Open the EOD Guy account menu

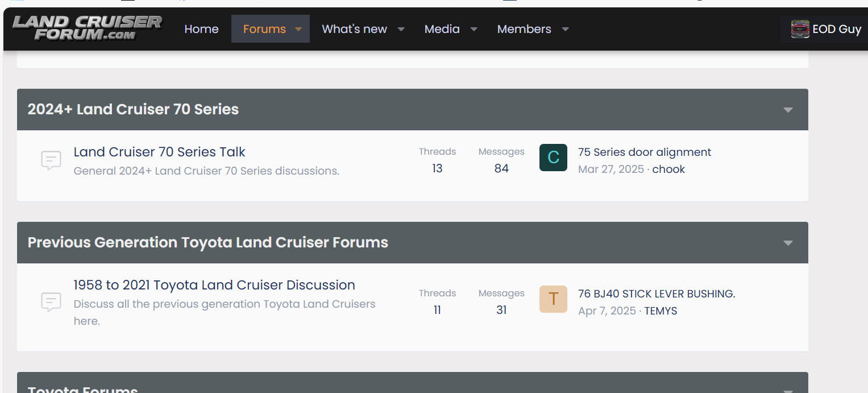click(826, 29)
